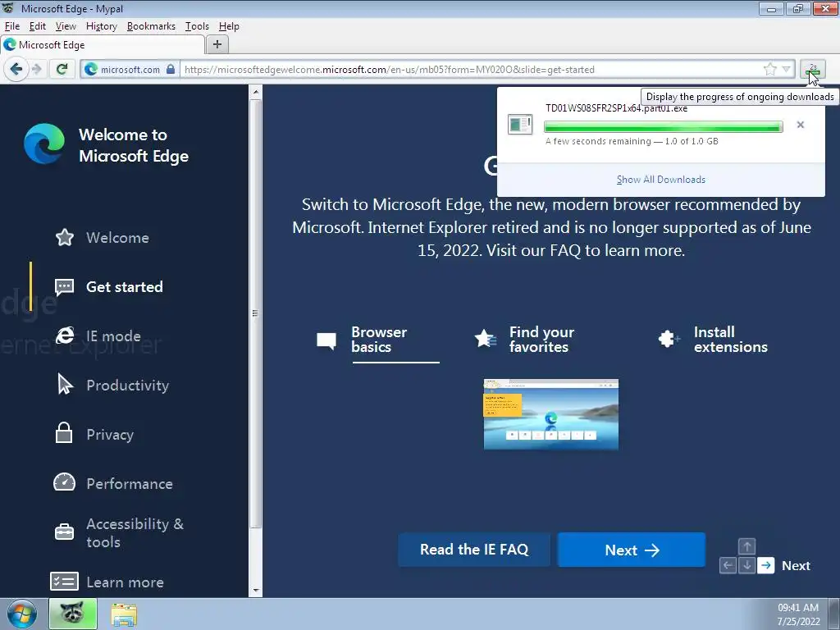Open the View menu

(x=66, y=26)
